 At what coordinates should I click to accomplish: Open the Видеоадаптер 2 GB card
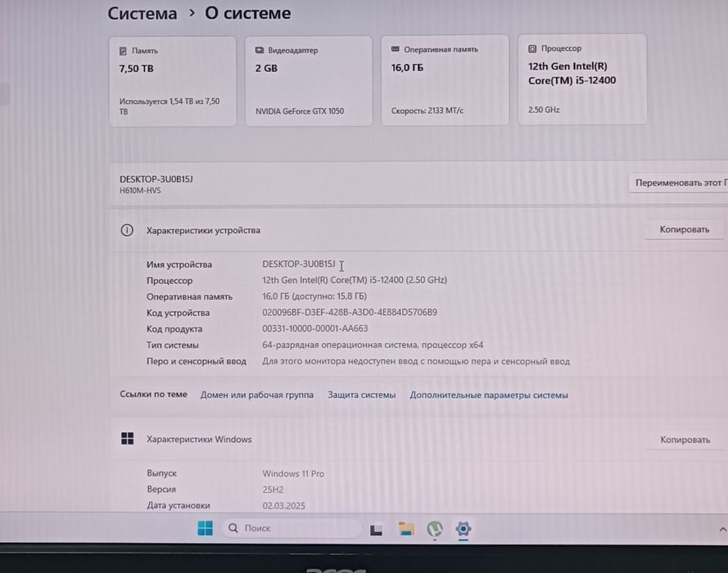(x=309, y=81)
